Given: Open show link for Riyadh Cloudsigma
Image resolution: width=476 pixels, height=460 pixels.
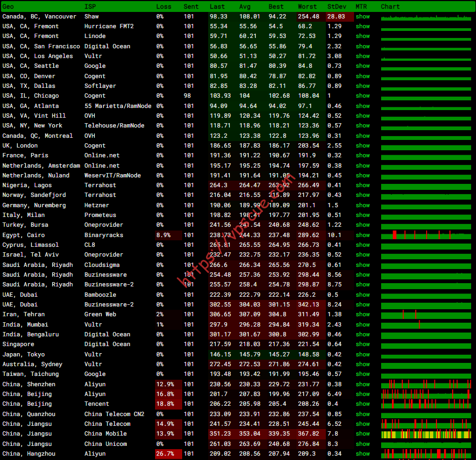Looking at the screenshot, I should 363,265.
